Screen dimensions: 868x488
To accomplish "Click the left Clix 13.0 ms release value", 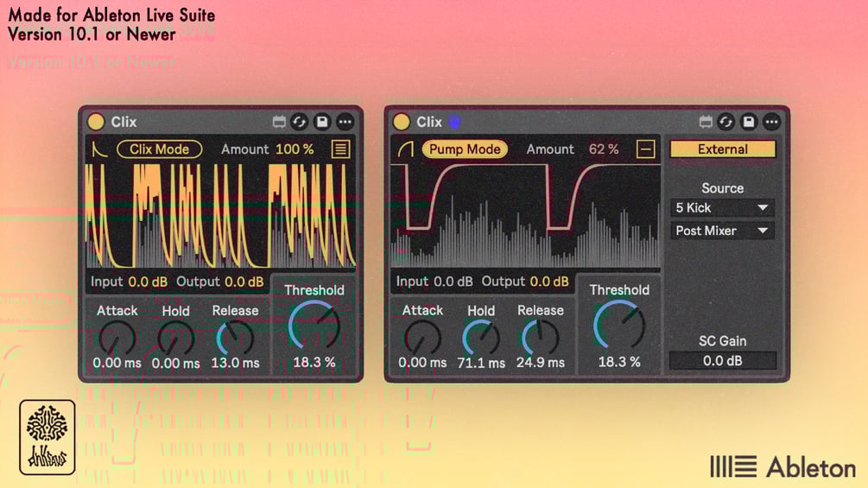I will 235,364.
